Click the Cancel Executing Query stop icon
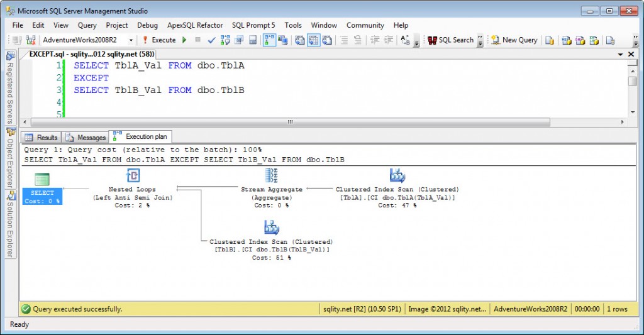The width and height of the screenshot is (644, 335). coord(197,40)
